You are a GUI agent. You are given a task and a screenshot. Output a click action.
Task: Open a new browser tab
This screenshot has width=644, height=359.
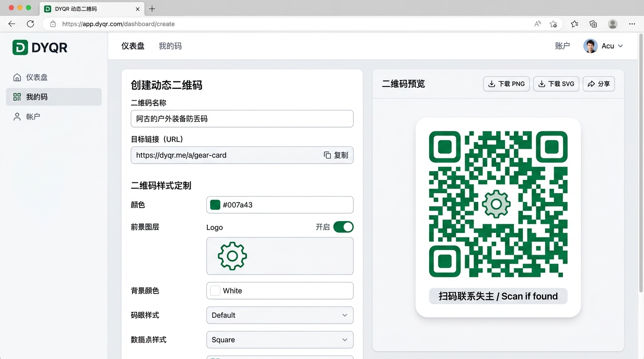152,9
